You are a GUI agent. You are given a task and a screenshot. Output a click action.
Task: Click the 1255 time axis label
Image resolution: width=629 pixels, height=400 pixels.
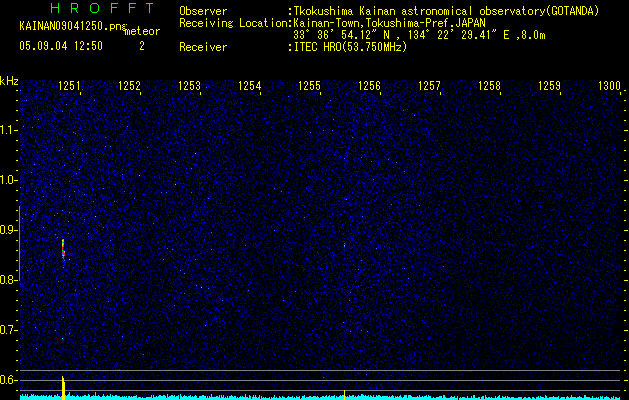pos(309,86)
